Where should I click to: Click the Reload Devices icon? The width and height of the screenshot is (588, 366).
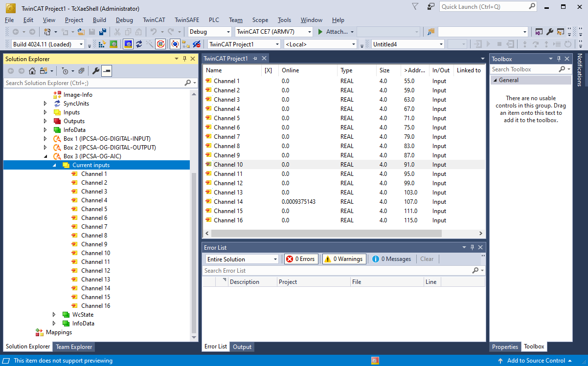tap(139, 44)
